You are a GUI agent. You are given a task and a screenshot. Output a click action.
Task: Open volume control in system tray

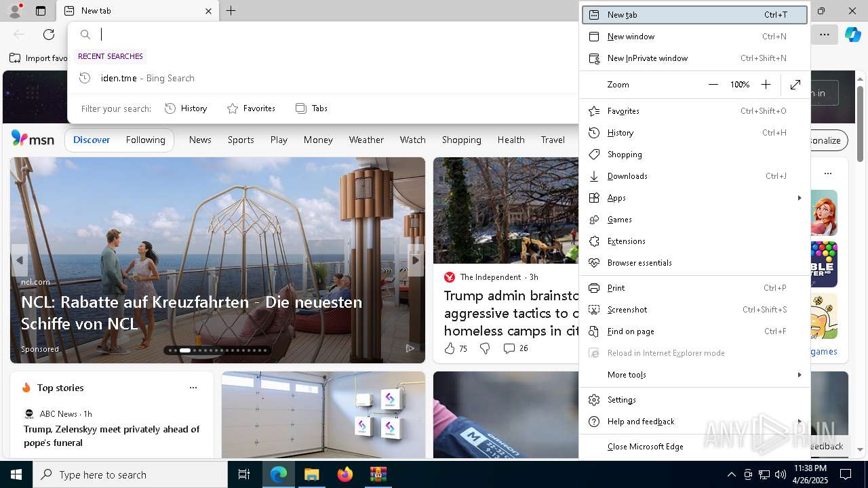click(780, 474)
